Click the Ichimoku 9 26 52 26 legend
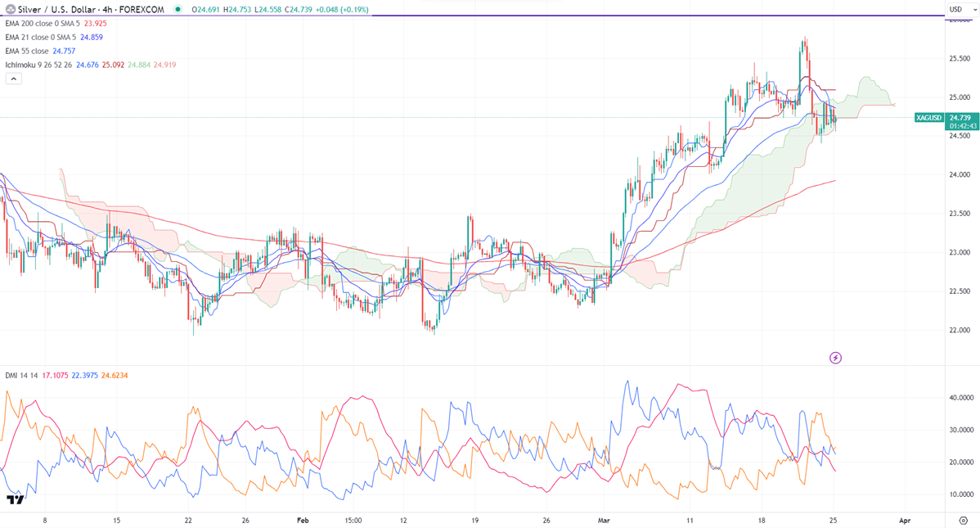Screen dimensions: 980x528 (38, 65)
